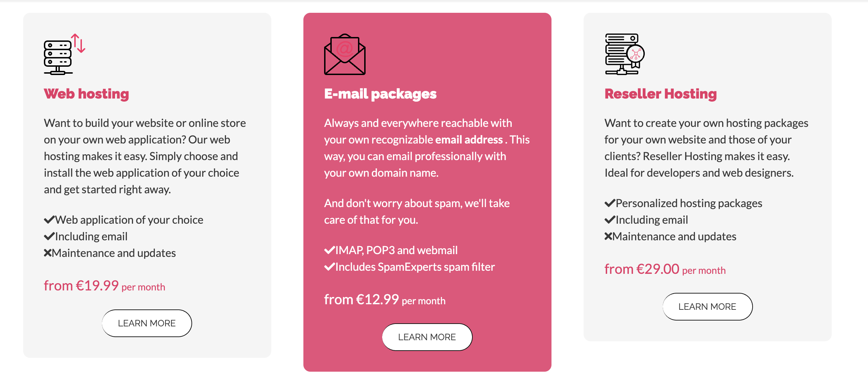
Task: Click LEARN MORE on the Reseller Hosting card
Action: [x=707, y=306]
